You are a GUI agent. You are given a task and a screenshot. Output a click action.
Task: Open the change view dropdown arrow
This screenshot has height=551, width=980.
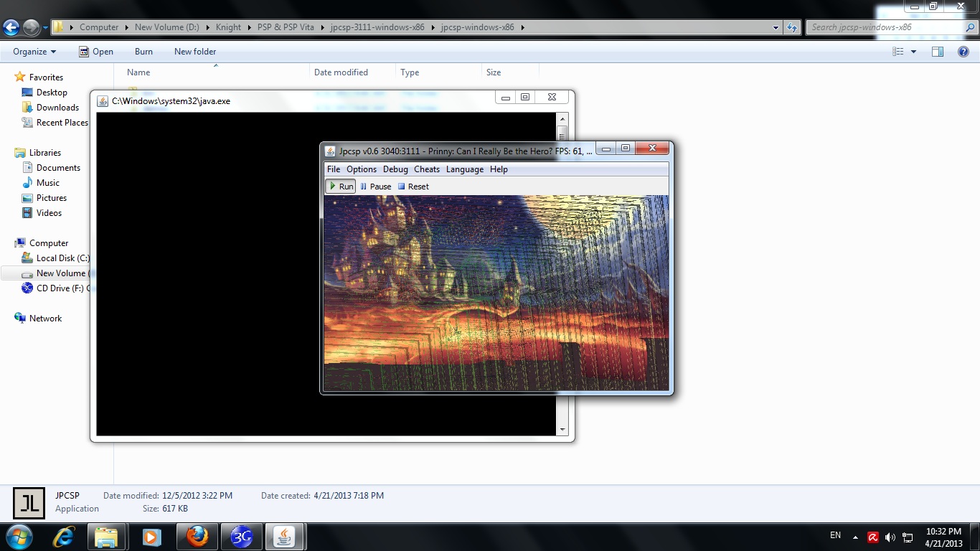[913, 52]
